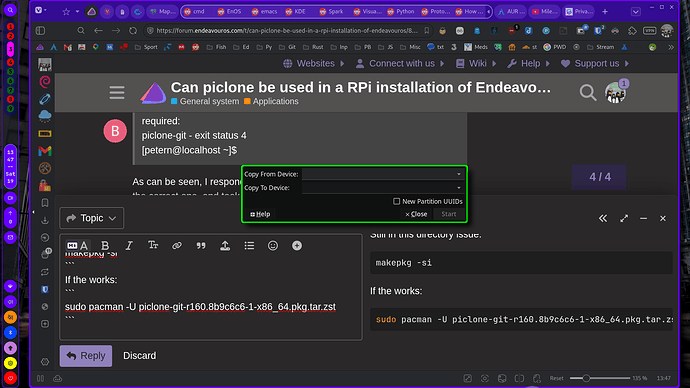The width and height of the screenshot is (690, 388).
Task: Apply italic formatting in the reply editor
Action: [128, 245]
